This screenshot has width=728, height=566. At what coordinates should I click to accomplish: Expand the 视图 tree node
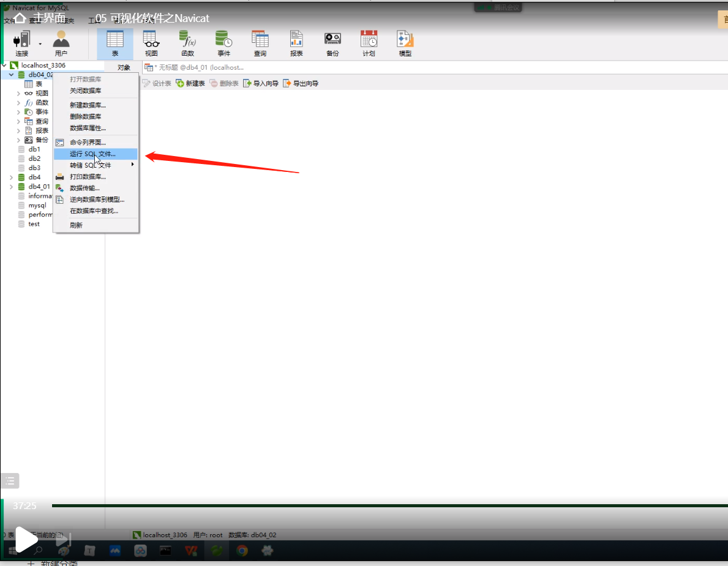click(18, 93)
